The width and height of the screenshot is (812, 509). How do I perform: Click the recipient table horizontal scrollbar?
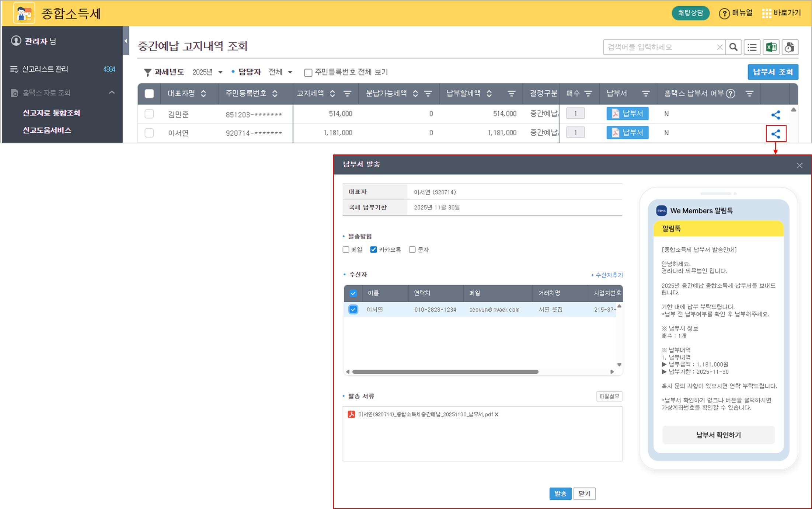pyautogui.click(x=445, y=372)
